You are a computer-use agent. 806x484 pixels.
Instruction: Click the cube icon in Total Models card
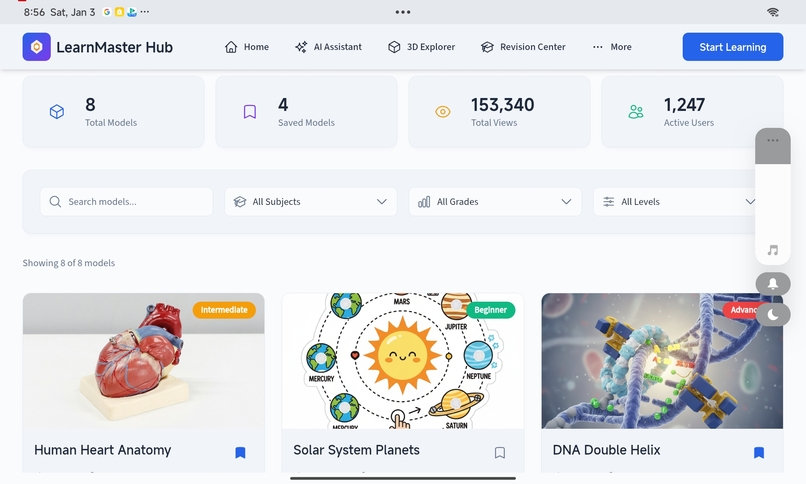pyautogui.click(x=57, y=111)
